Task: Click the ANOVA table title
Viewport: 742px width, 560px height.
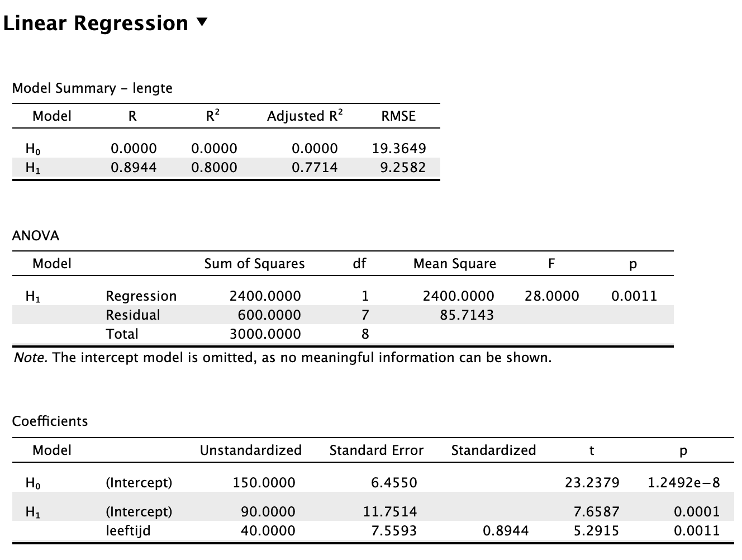Action: point(35,235)
